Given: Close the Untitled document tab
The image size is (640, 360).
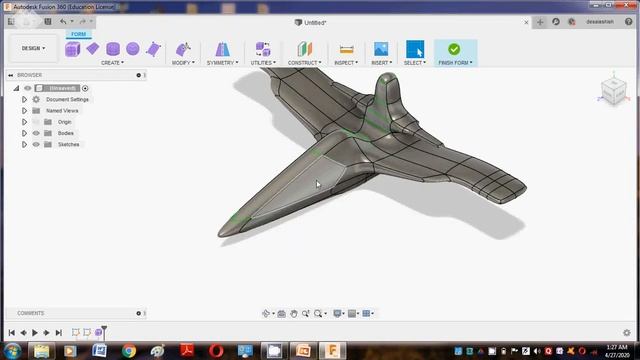Looking at the screenshot, I should pyautogui.click(x=526, y=22).
